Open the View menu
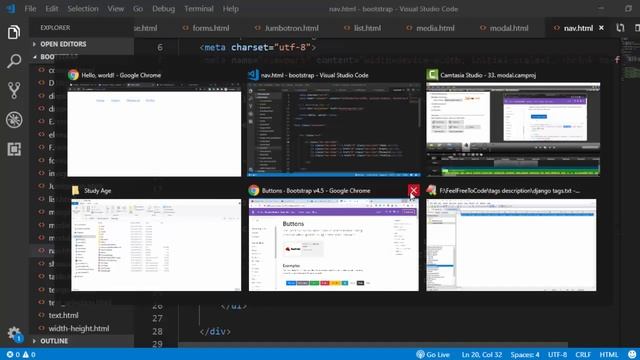640x360 pixels. coord(116,9)
